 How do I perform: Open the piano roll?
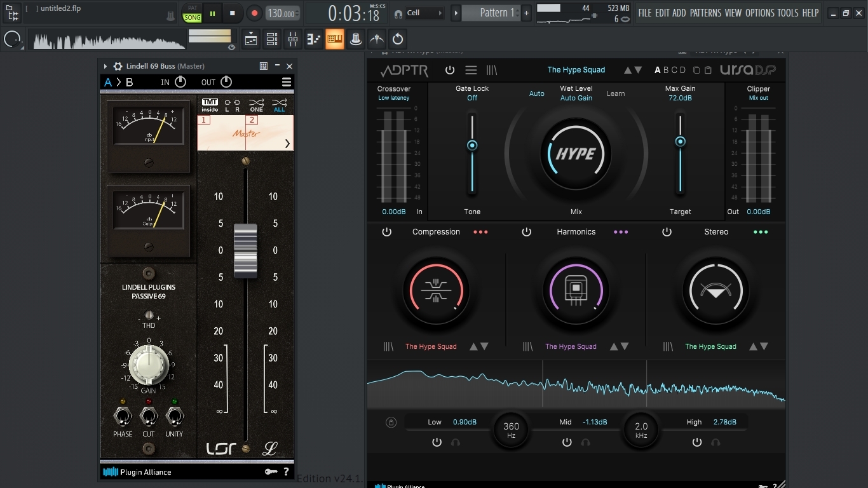pyautogui.click(x=314, y=39)
